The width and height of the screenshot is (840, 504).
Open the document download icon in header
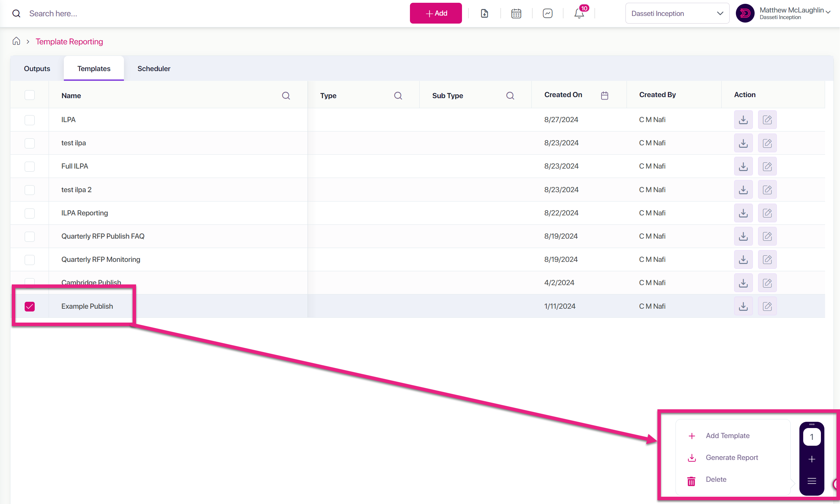(485, 14)
